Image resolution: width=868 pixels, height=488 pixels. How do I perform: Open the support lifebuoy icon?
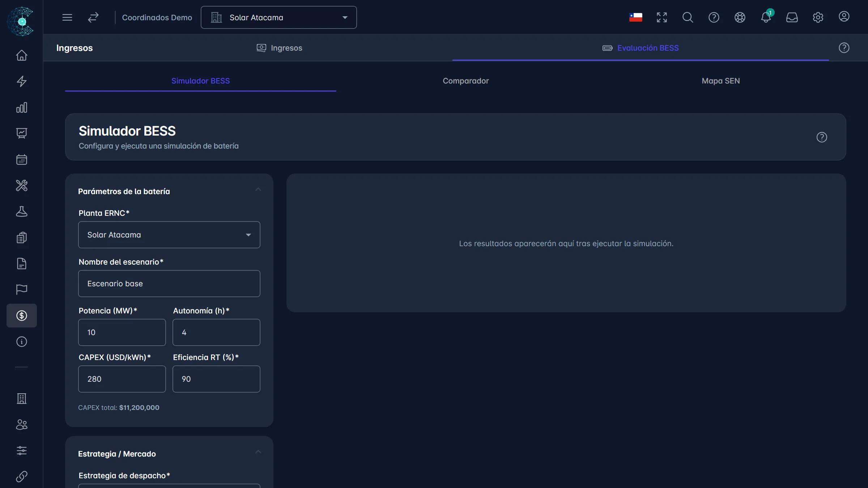740,17
